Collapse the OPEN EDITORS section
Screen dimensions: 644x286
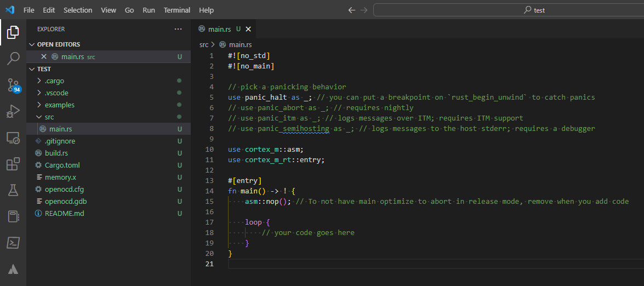58,44
